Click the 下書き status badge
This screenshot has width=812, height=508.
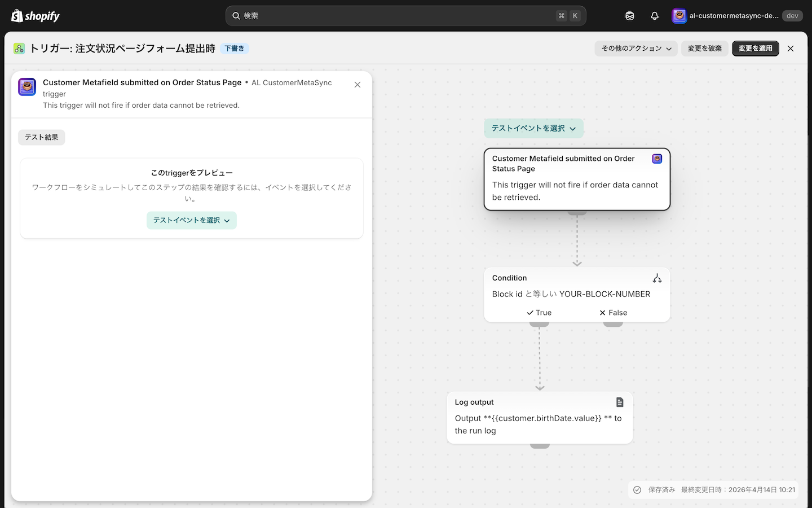(x=235, y=49)
